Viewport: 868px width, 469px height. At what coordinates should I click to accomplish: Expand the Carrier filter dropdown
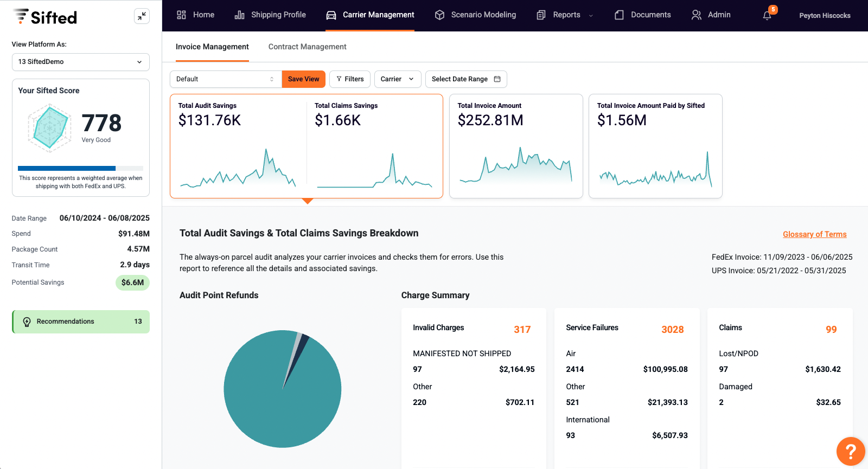397,79
